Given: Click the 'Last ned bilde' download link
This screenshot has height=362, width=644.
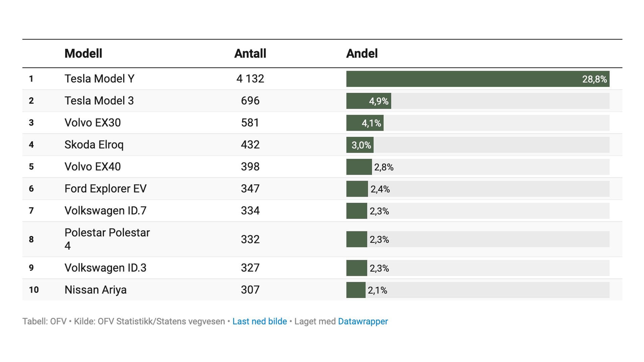Looking at the screenshot, I should point(260,321).
